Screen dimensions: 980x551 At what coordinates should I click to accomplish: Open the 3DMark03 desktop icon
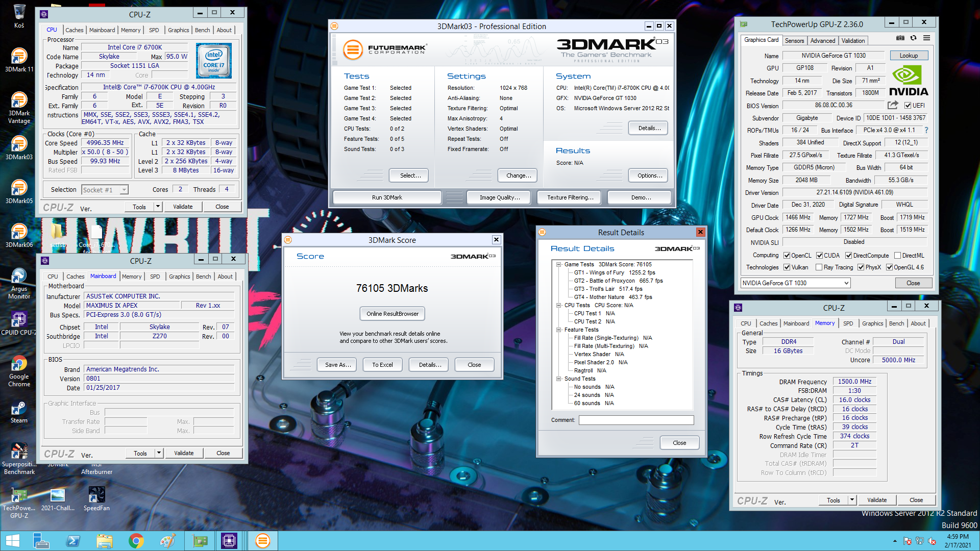click(x=19, y=148)
